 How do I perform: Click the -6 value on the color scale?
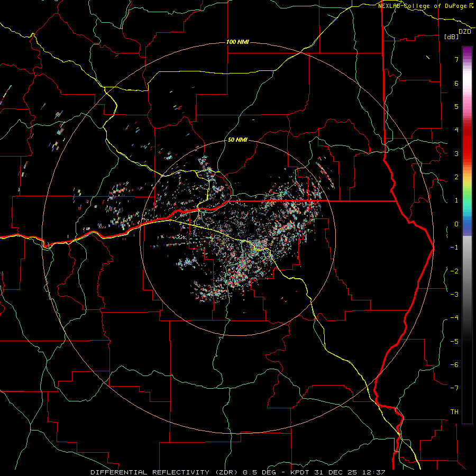coord(454,364)
